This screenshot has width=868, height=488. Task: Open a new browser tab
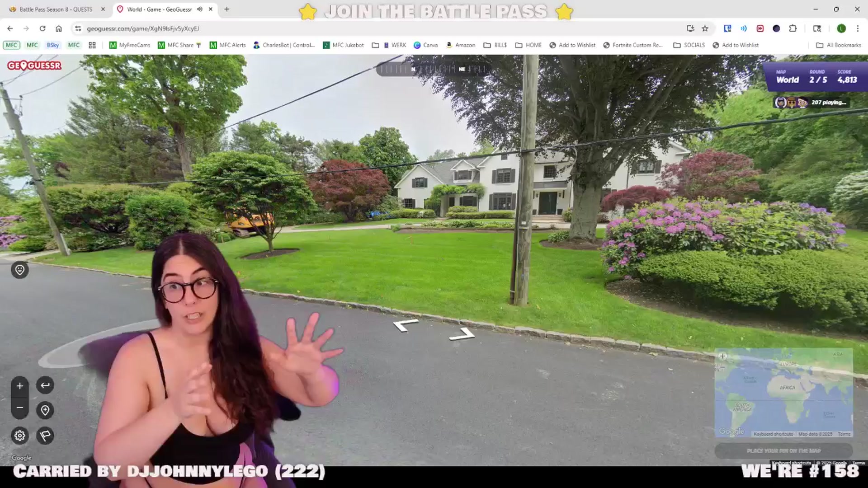227,9
